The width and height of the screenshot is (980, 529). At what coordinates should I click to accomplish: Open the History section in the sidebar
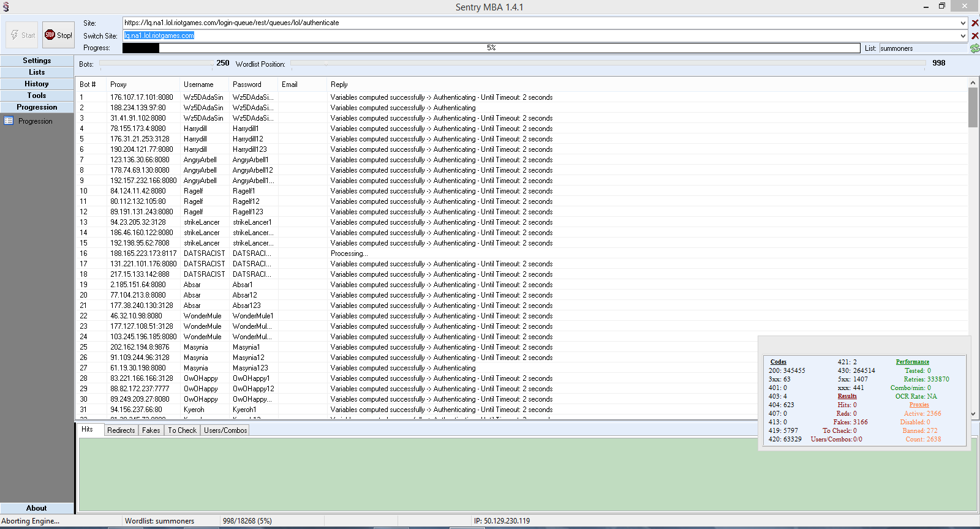[x=37, y=84]
